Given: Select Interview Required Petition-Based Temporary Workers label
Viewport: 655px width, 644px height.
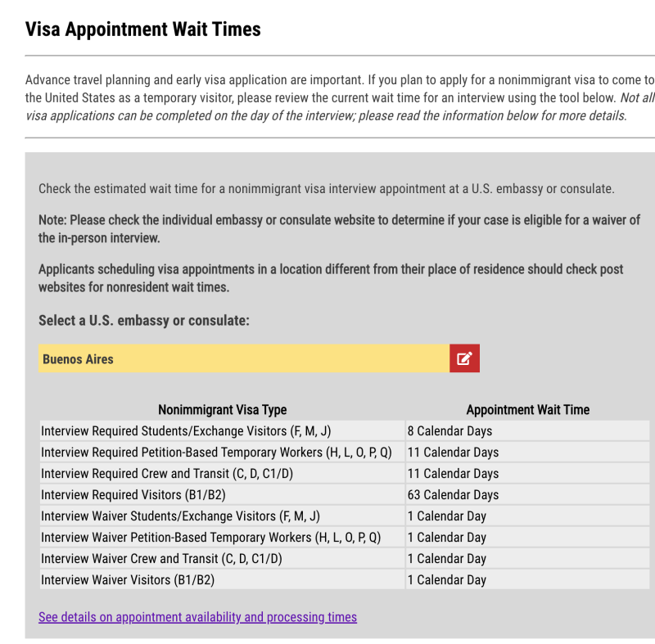Looking at the screenshot, I should 216,453.
